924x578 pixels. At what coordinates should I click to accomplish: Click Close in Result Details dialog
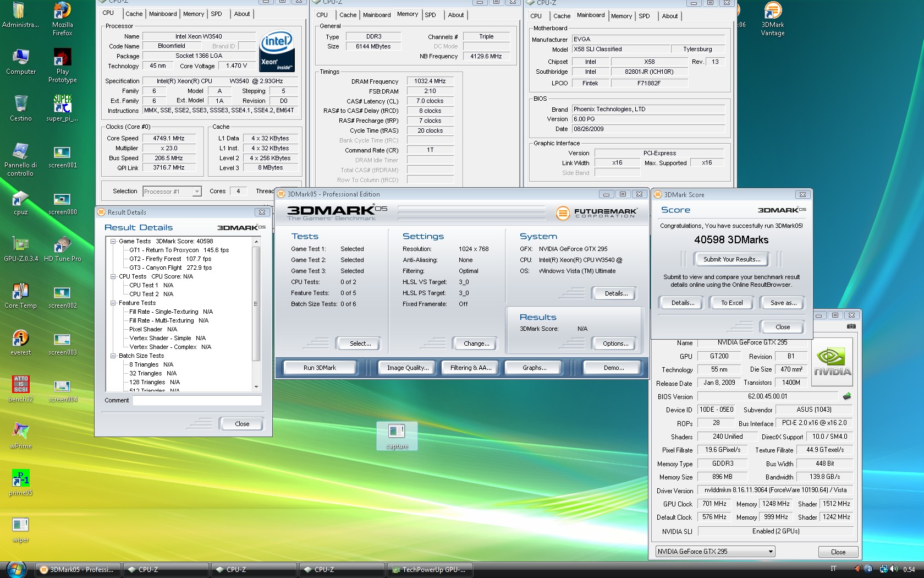coord(242,424)
